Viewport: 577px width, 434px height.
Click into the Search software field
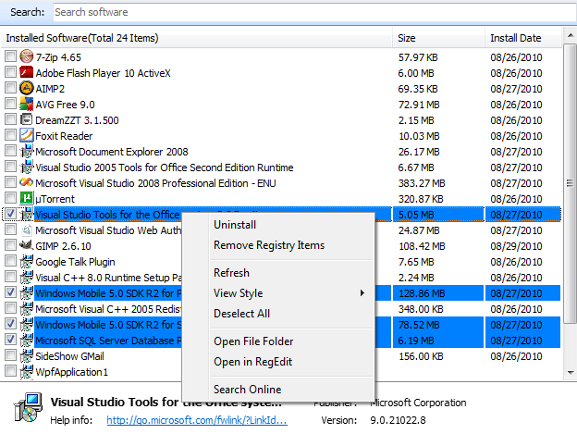[315, 12]
